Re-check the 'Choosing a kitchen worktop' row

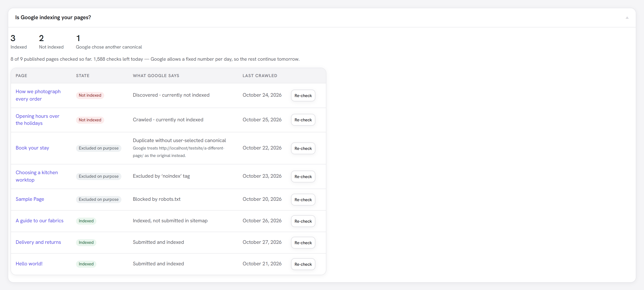[303, 176]
